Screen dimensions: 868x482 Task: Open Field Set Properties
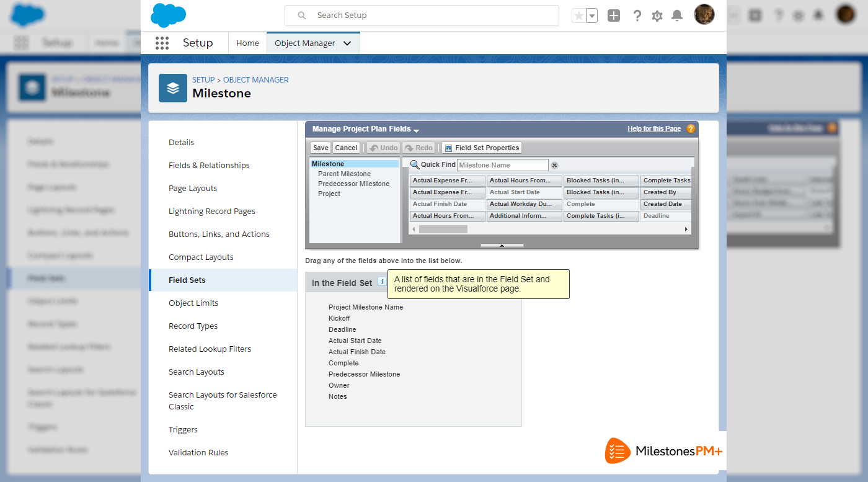tap(482, 148)
